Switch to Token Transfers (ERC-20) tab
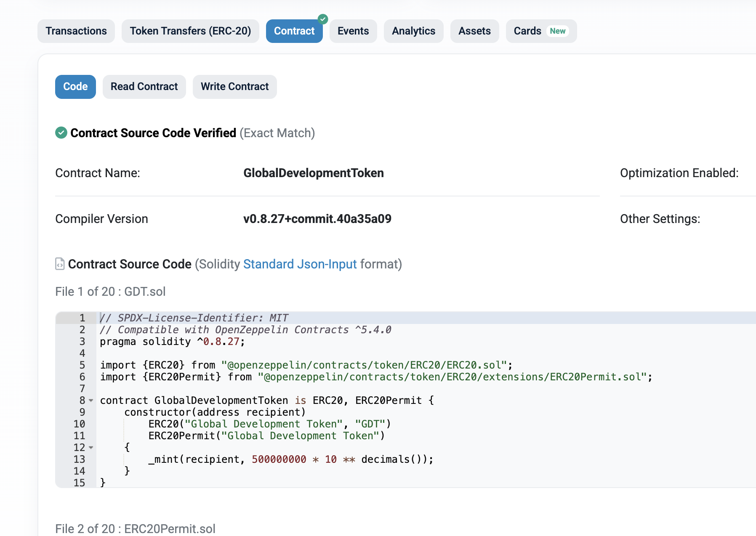The width and height of the screenshot is (756, 536). click(190, 31)
